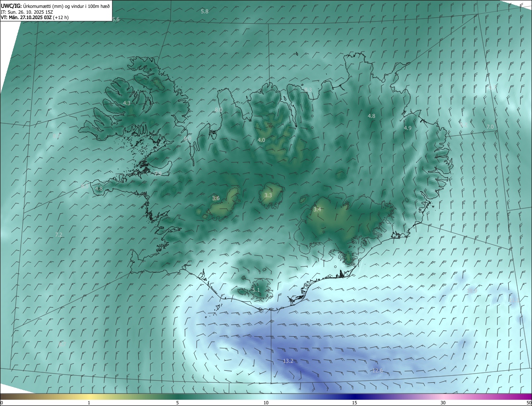Screen dimensions: 532x406
Task: Click the 3.4 value on the glacier
Action: coord(317,210)
